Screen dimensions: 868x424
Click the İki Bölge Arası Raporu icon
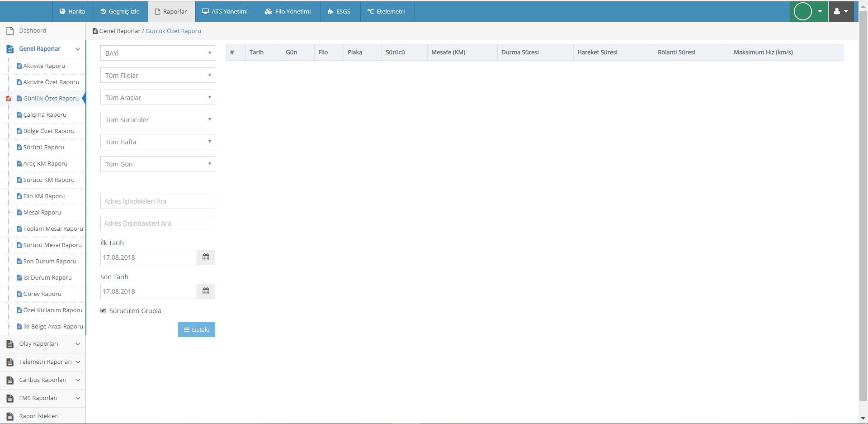pos(19,326)
